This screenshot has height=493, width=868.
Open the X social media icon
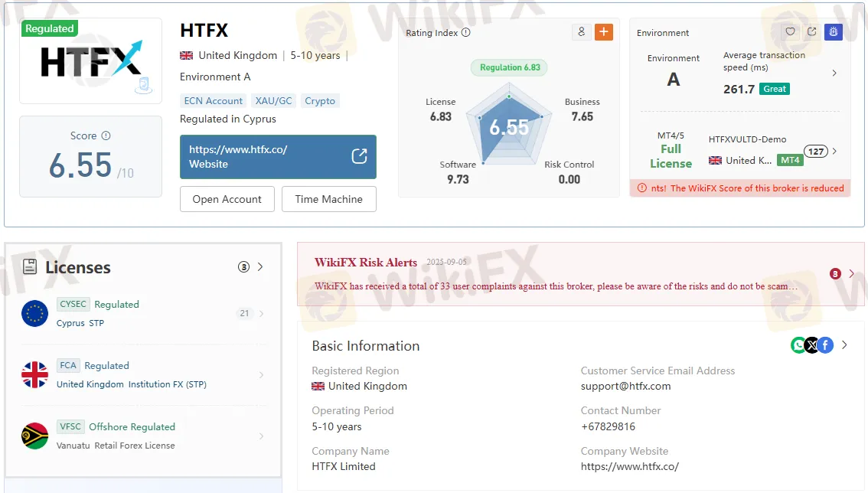811,345
